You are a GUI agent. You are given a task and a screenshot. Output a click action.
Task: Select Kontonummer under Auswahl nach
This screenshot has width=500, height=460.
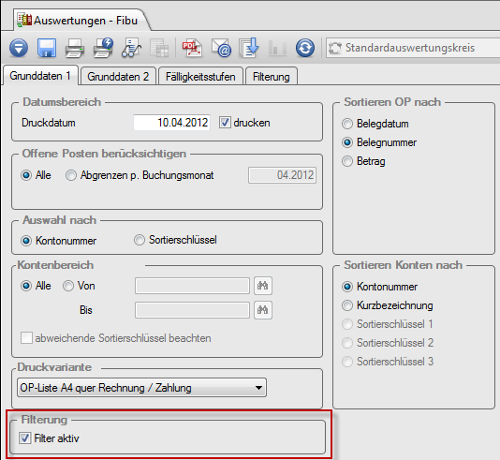[26, 241]
